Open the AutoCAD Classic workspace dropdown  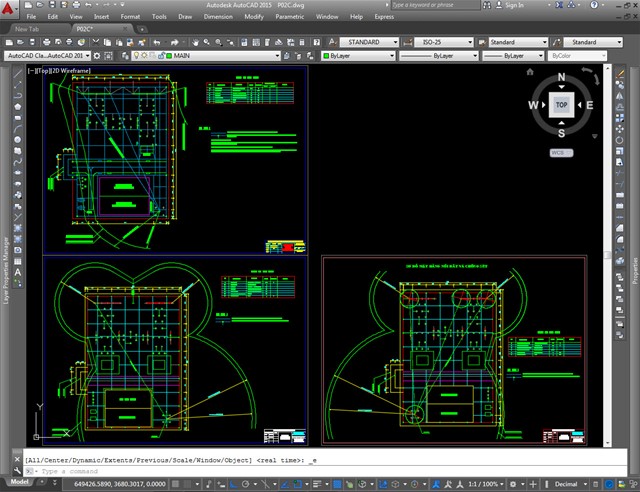pos(48,56)
